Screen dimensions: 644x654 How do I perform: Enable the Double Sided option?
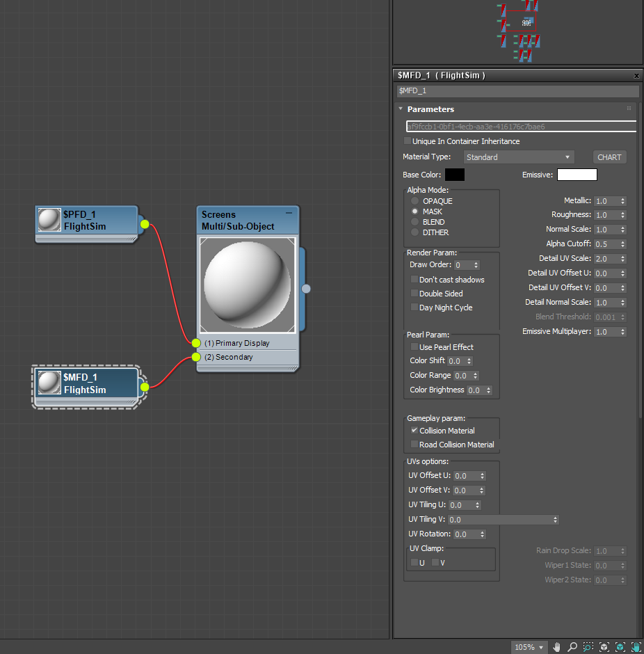tap(414, 293)
